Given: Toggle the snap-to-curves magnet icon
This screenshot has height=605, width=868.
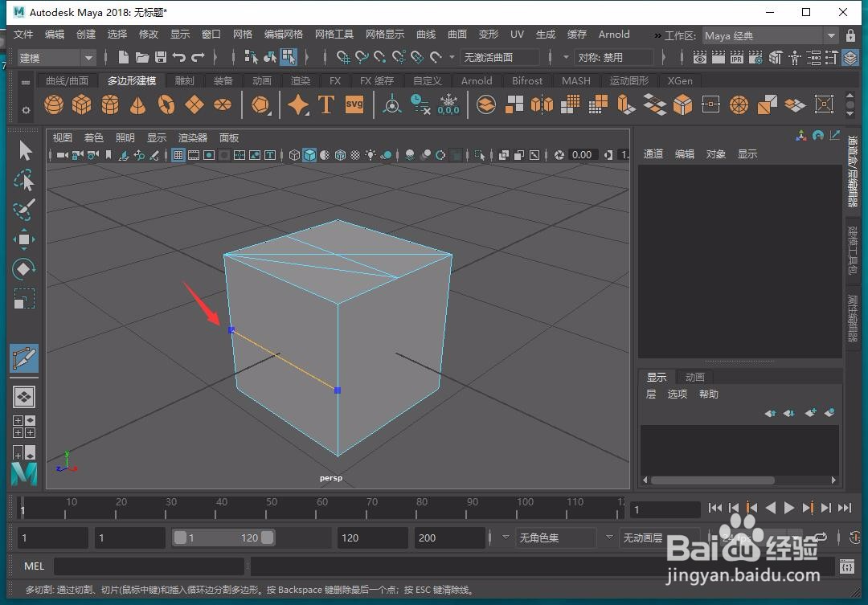Looking at the screenshot, I should (x=362, y=57).
